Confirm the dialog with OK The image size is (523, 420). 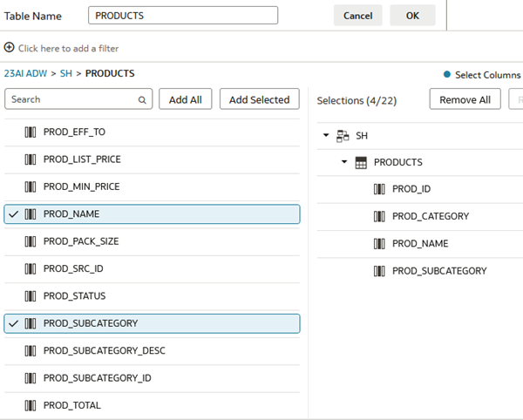point(412,16)
